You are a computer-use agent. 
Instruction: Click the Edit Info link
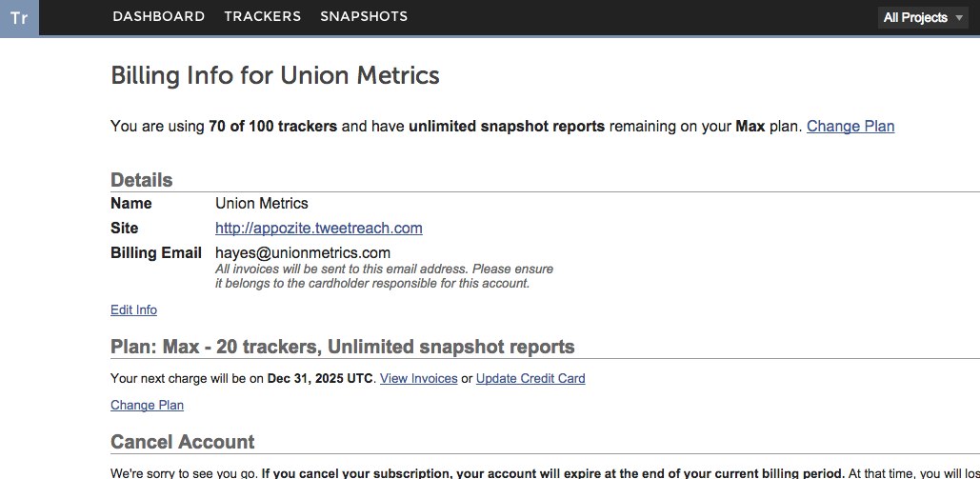click(133, 310)
